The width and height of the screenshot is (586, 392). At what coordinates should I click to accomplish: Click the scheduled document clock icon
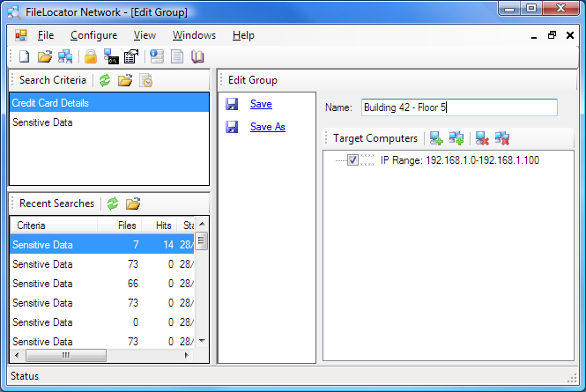pyautogui.click(x=145, y=80)
